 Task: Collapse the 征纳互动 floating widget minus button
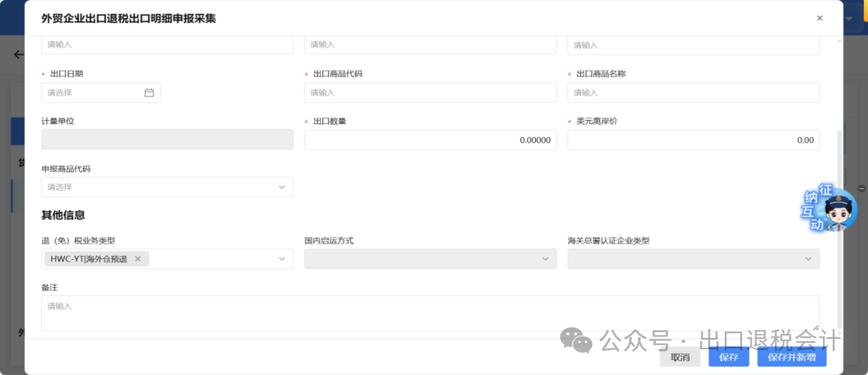pos(862,188)
